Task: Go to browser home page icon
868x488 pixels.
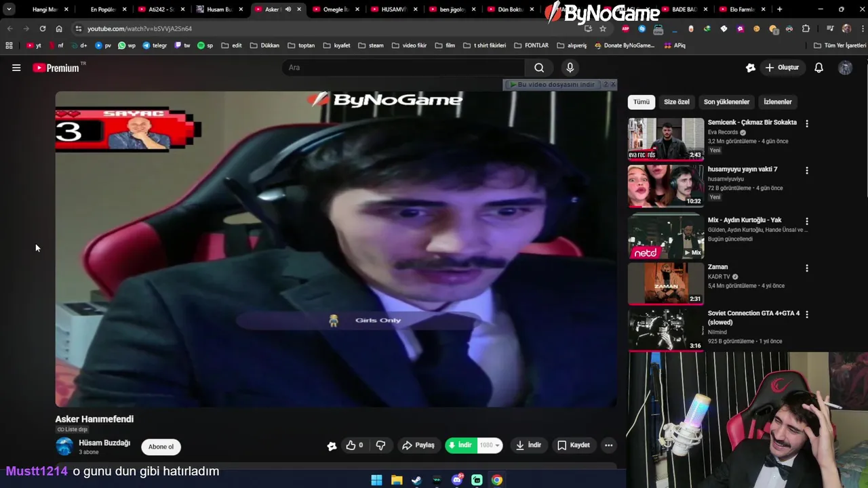Action: tap(59, 28)
